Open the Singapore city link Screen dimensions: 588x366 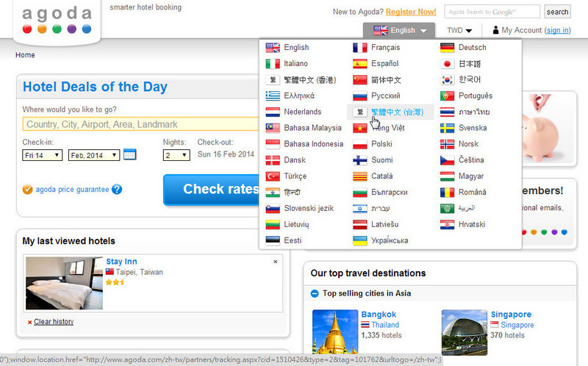511,315
